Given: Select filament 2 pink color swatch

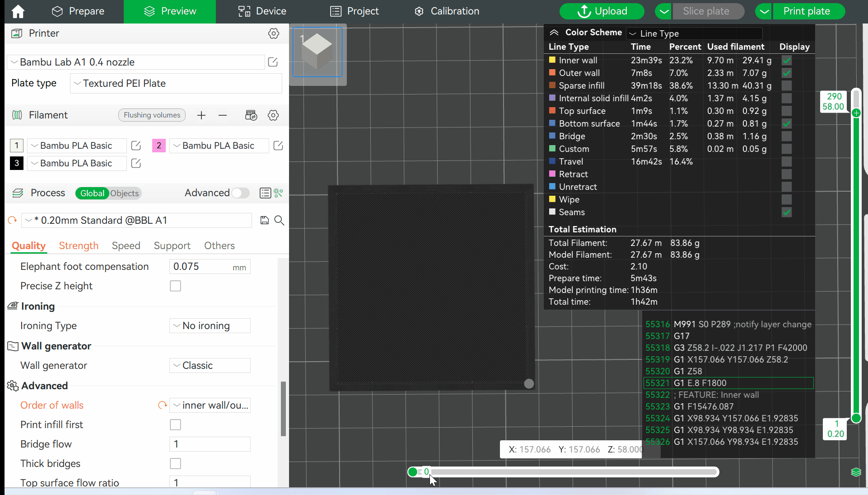Looking at the screenshot, I should tap(159, 146).
